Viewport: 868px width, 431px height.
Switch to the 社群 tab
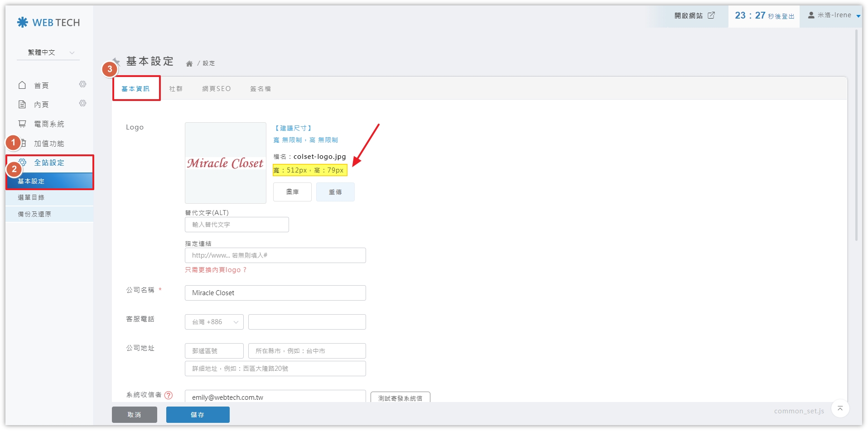point(176,89)
